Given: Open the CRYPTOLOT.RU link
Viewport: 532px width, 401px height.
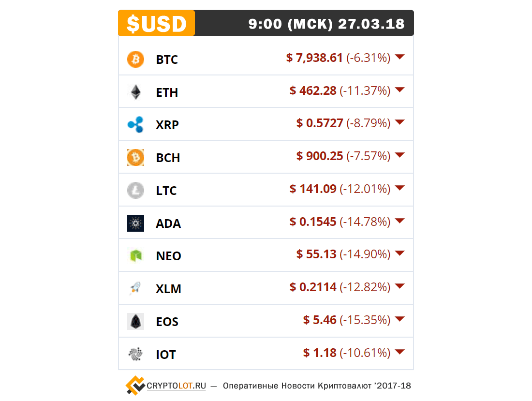Looking at the screenshot, I should 176,386.
